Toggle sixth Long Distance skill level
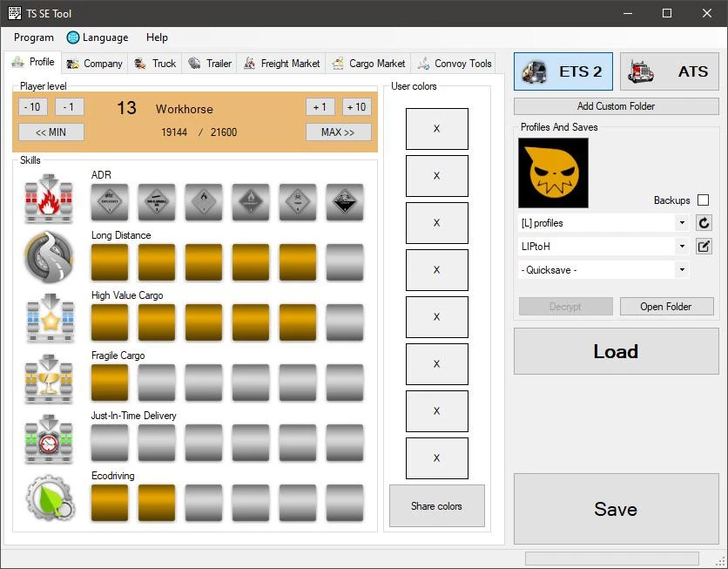The height and width of the screenshot is (569, 728). tap(344, 262)
